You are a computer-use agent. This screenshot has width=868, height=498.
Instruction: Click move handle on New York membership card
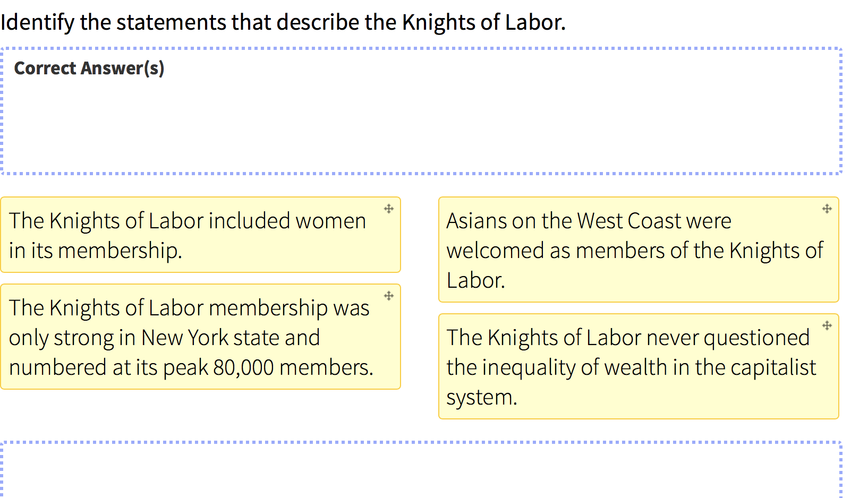click(x=389, y=296)
